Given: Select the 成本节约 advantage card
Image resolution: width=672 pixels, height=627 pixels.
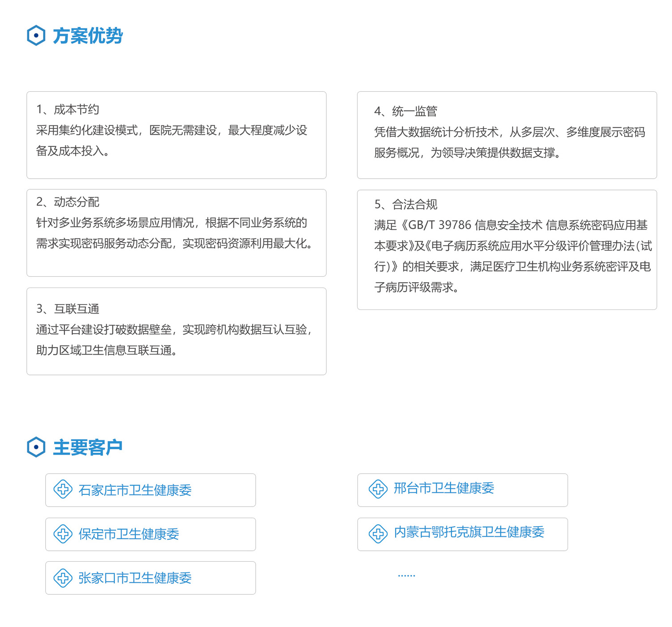Looking at the screenshot, I should [x=176, y=135].
